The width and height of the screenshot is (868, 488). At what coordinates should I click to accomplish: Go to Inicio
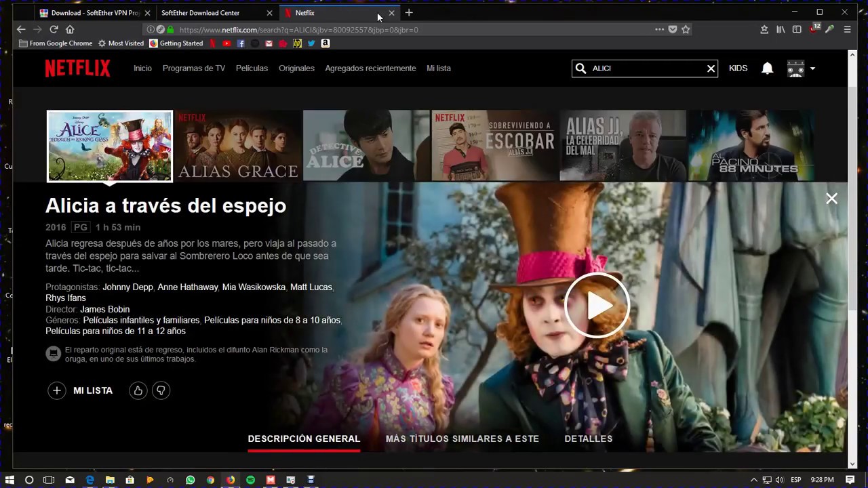142,68
